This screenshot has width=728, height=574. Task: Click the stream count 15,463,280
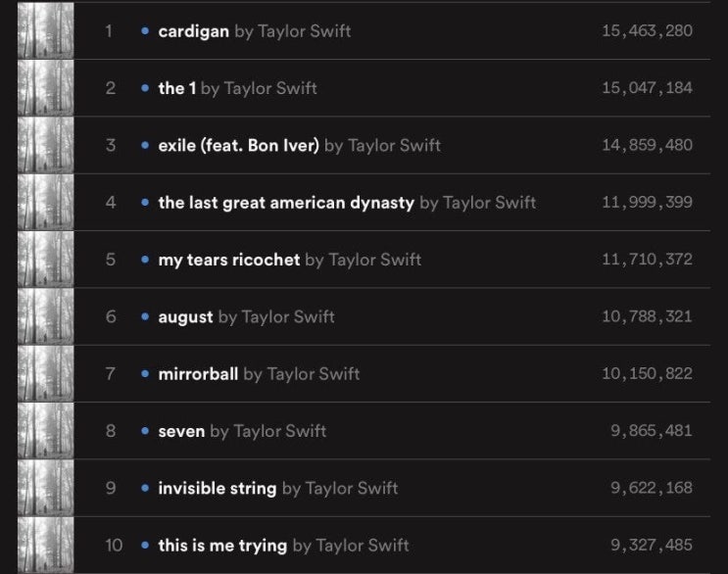(648, 30)
